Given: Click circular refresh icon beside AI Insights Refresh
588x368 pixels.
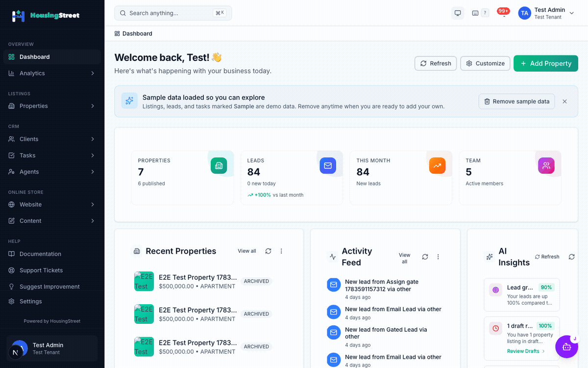Looking at the screenshot, I should (571, 257).
